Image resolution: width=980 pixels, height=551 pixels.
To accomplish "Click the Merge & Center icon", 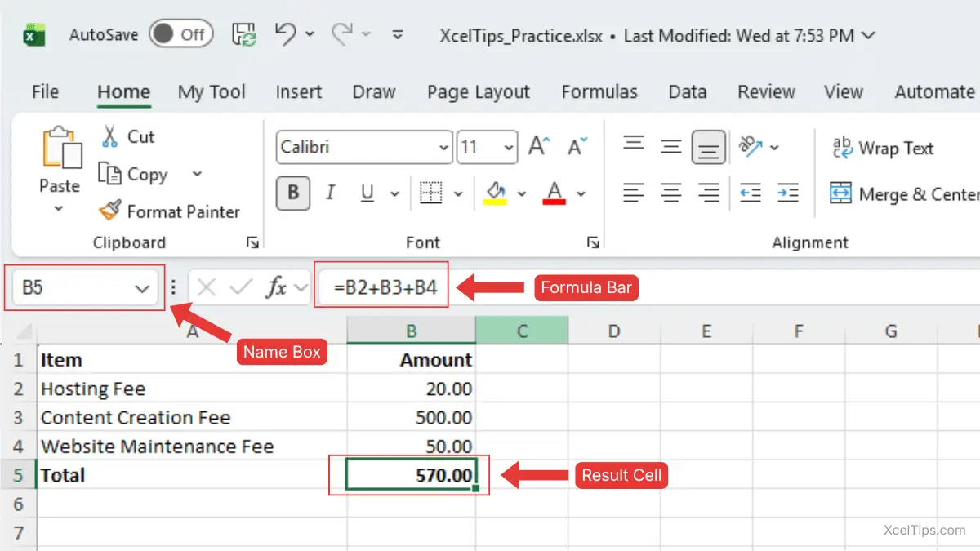I will pos(840,193).
